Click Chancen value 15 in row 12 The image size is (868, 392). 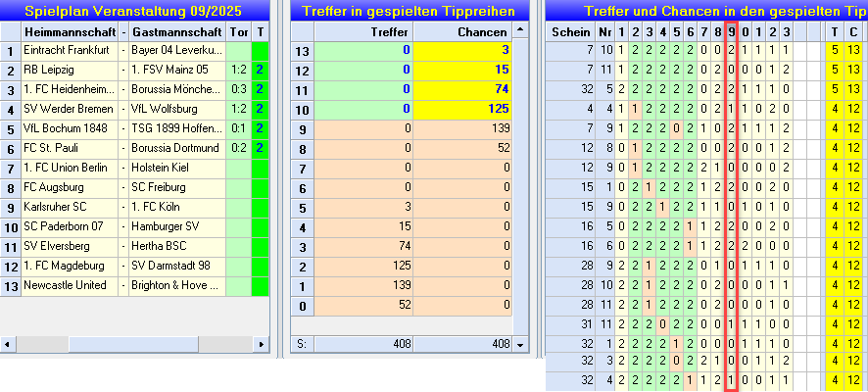coord(462,71)
